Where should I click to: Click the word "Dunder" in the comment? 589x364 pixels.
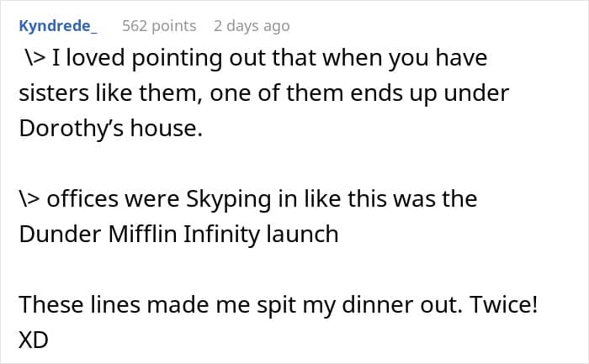pyautogui.click(x=56, y=234)
